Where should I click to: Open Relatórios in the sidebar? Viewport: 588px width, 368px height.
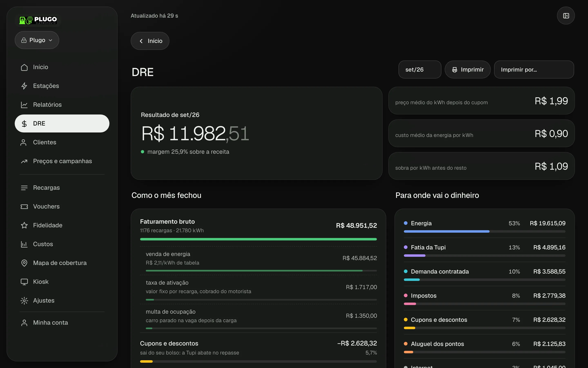[62, 105]
